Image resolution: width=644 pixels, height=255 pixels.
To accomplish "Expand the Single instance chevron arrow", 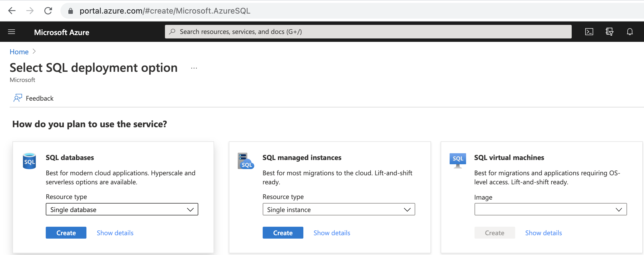I will click(407, 209).
